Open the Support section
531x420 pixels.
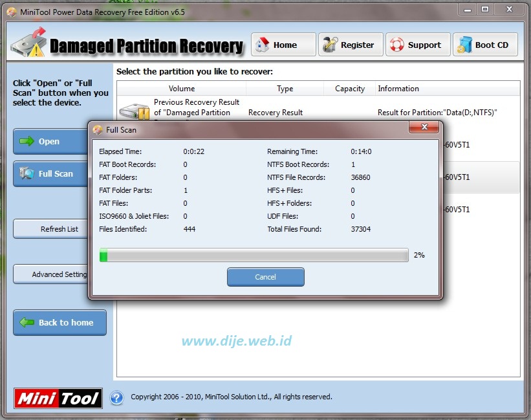tap(418, 45)
